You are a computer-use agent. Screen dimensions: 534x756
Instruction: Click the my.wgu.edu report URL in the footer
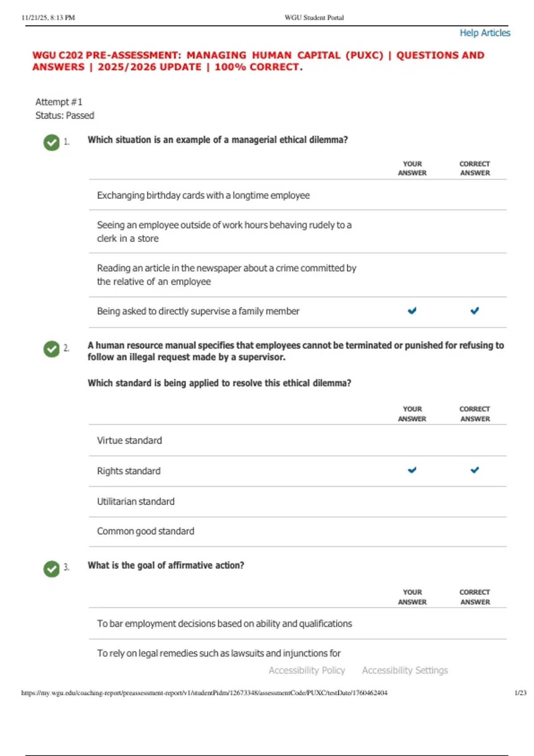(204, 693)
